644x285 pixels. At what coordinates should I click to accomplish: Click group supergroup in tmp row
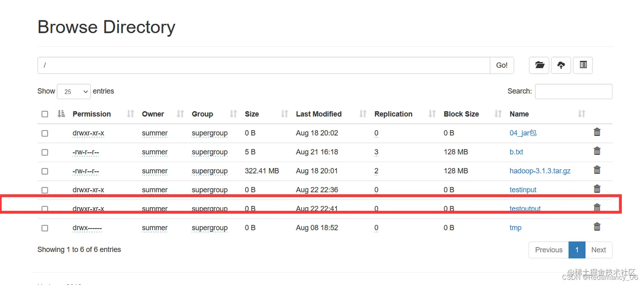click(210, 228)
